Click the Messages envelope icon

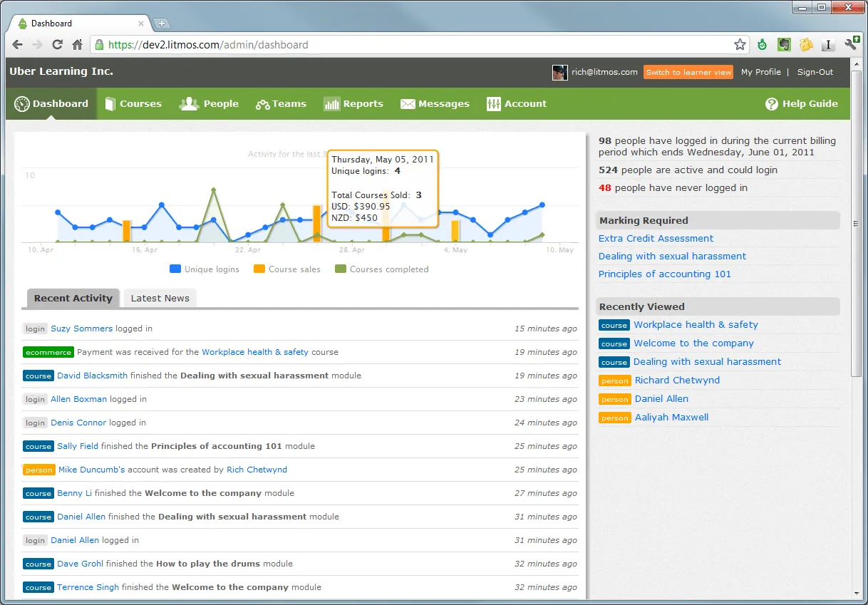408,104
